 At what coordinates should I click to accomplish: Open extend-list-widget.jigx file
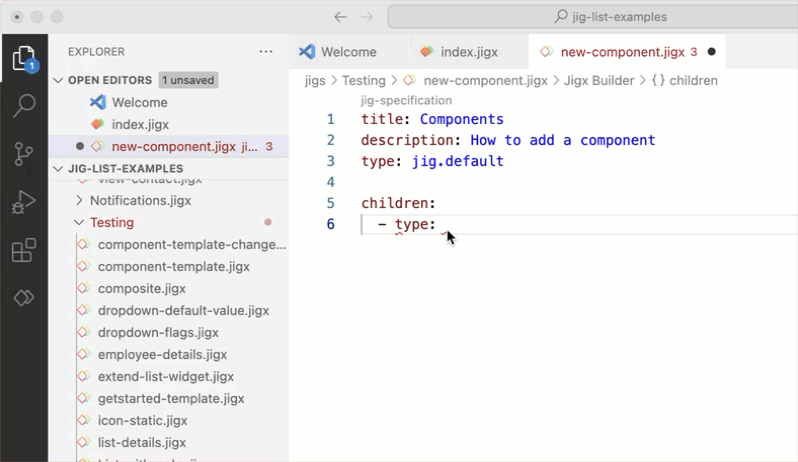[165, 377]
